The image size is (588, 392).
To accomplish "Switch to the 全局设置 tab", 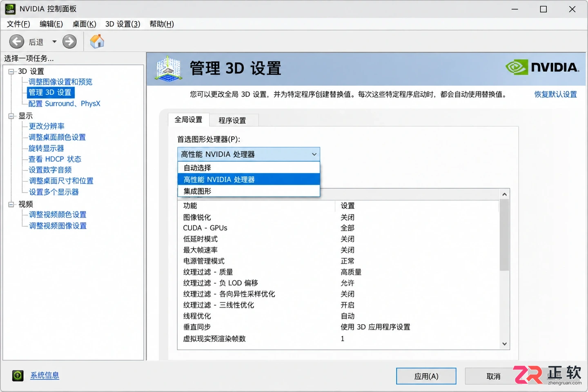I will (189, 120).
